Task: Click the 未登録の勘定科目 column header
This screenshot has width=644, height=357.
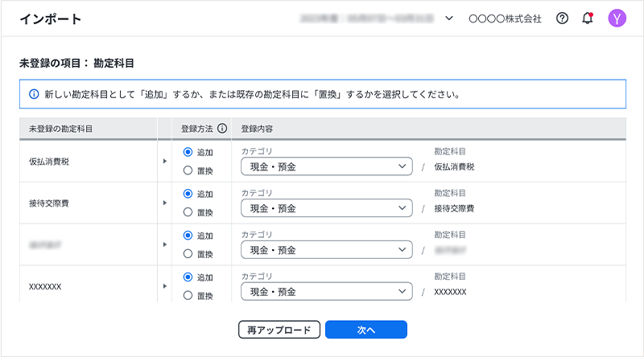Action: (60, 129)
